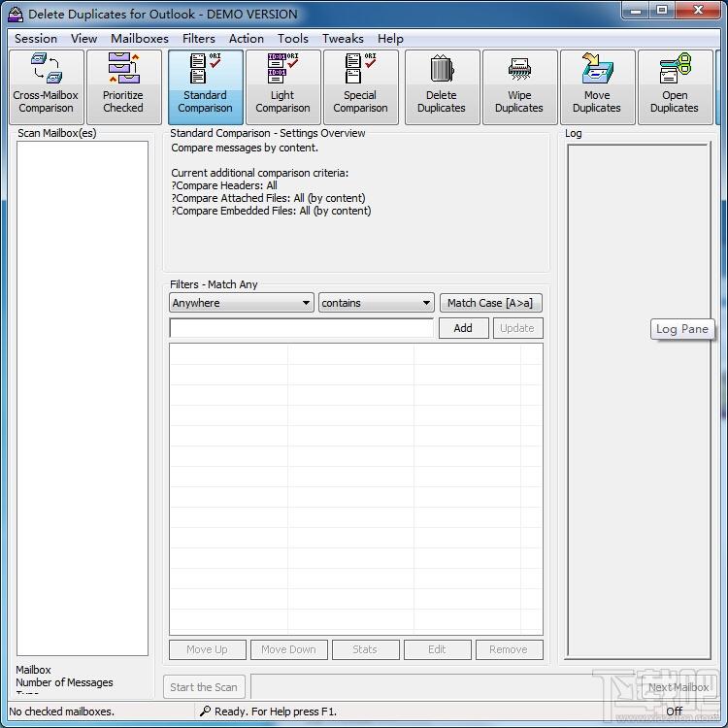
Task: Maximize the Delete Duplicates window
Action: [662, 11]
